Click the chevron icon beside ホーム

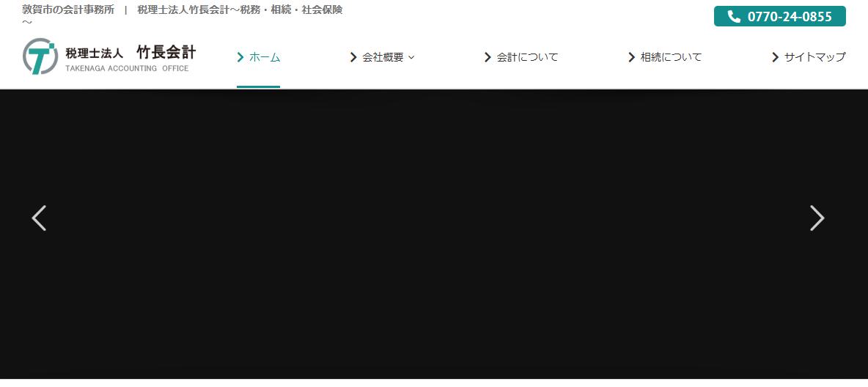pos(240,57)
